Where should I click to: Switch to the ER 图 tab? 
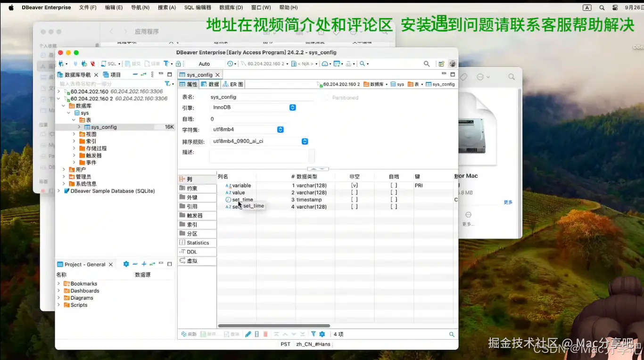(233, 84)
